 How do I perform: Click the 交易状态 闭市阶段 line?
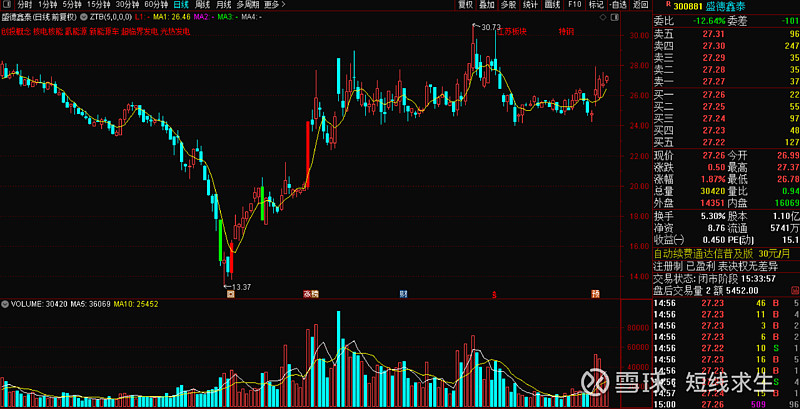pos(714,279)
